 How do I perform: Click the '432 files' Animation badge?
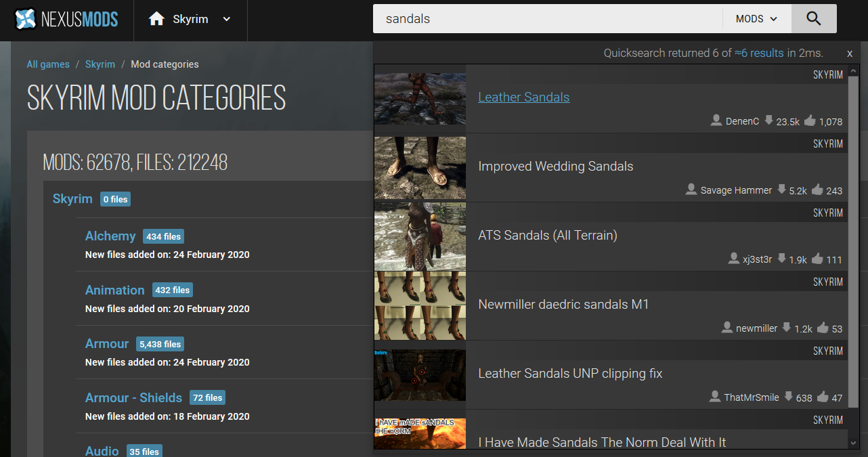[x=173, y=290]
